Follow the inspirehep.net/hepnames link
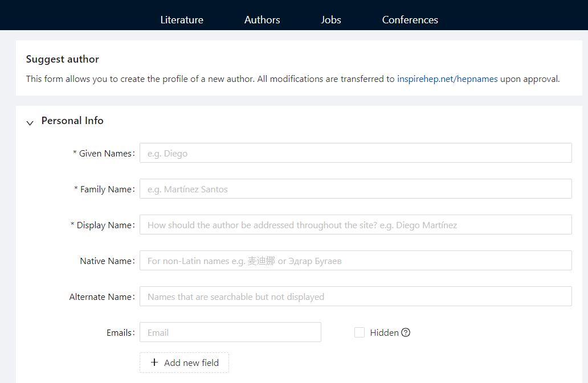 click(447, 79)
